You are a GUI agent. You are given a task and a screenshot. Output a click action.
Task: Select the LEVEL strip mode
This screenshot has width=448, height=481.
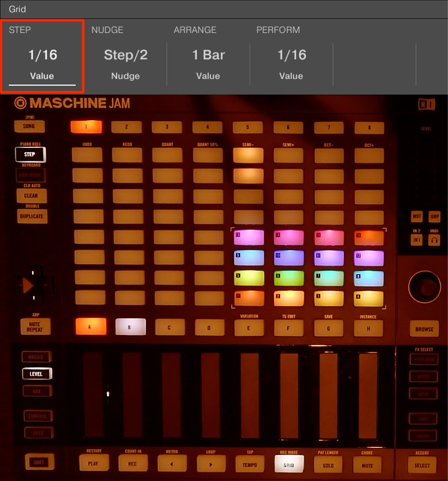(37, 374)
